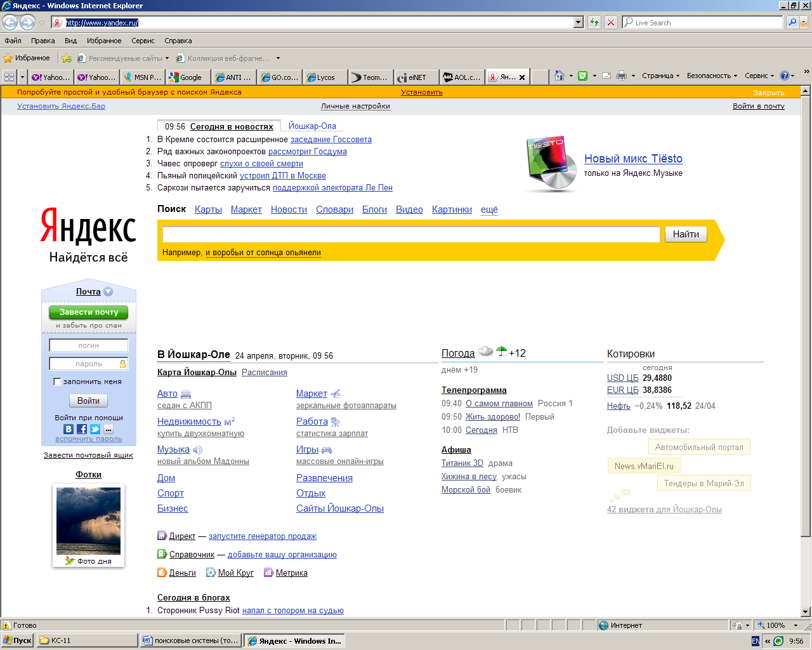The image size is (812, 650).
Task: Log in with Facebook icon
Action: click(82, 429)
